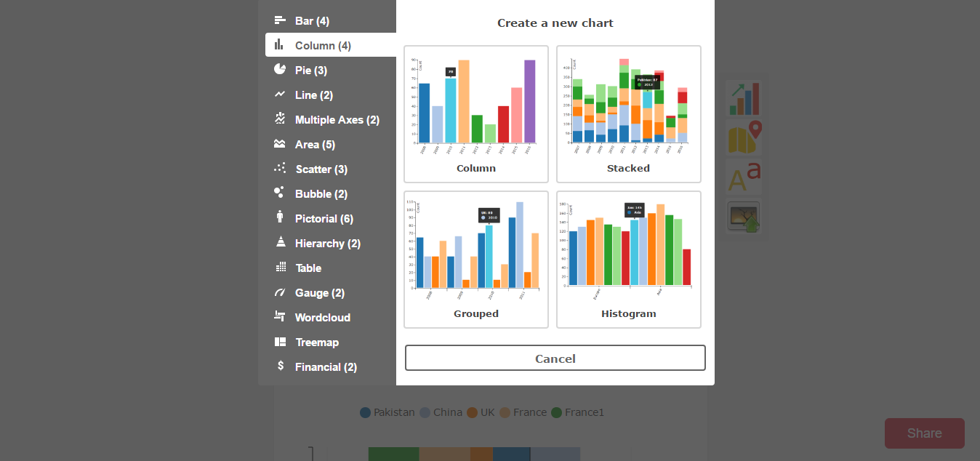Click the Scatter chart category icon
Viewport: 980px width, 461px height.
click(280, 169)
